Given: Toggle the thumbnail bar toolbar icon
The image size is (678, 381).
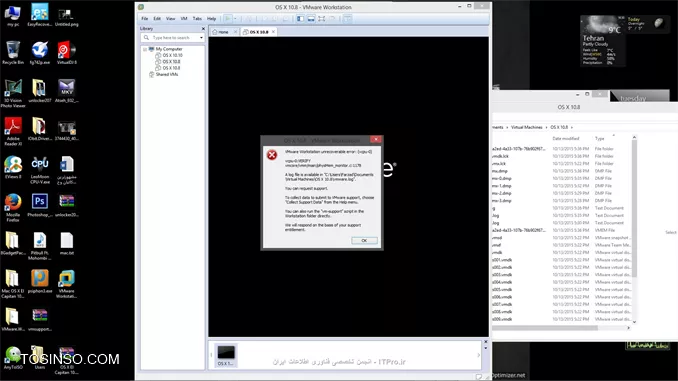Looking at the screenshot, I should click(311, 19).
